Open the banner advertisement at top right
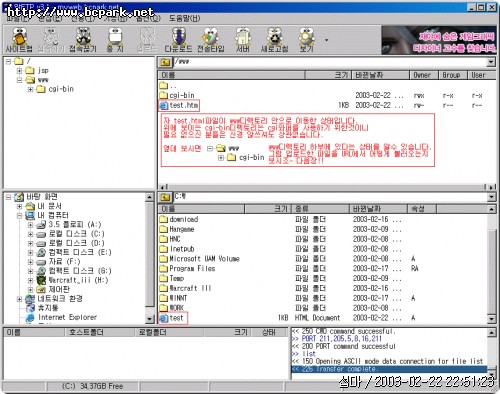The width and height of the screenshot is (500, 394). coord(439,40)
